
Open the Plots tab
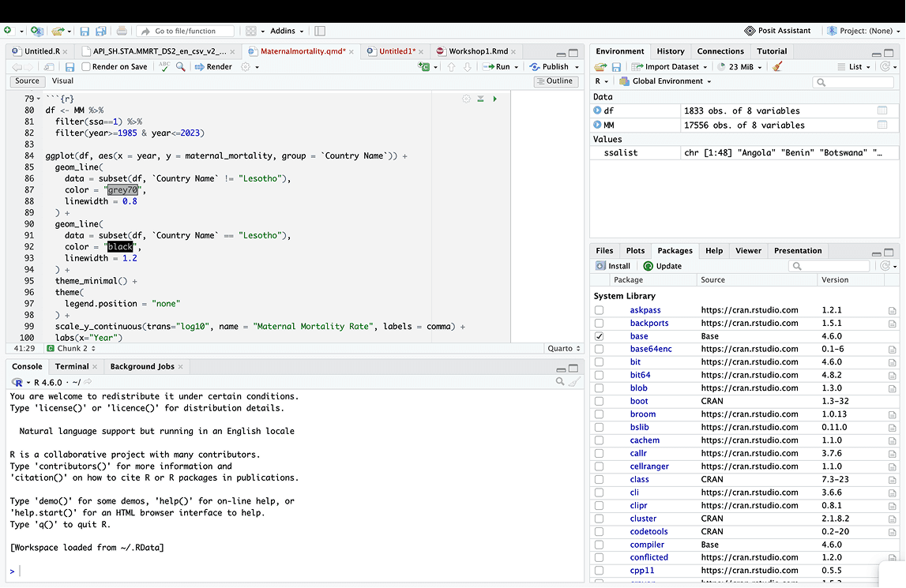coord(635,251)
